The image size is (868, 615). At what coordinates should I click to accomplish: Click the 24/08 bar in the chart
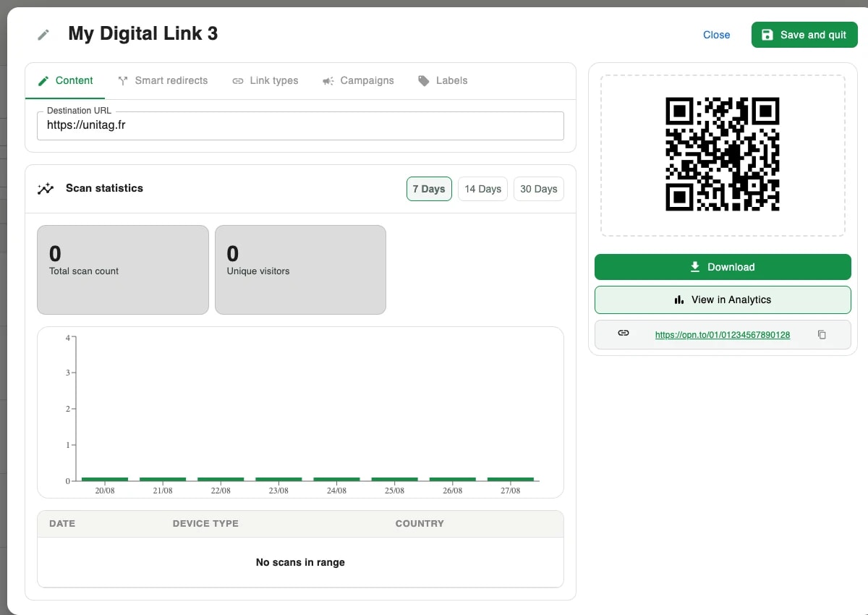(x=336, y=479)
